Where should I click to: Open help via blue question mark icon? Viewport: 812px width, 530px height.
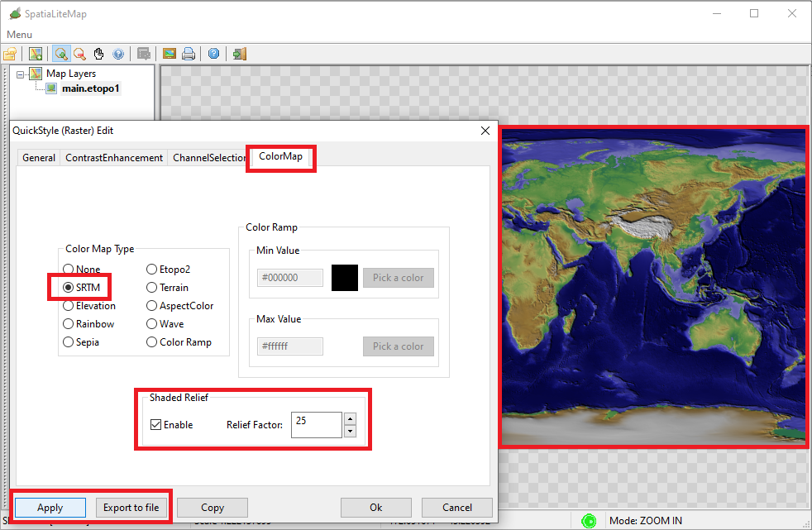point(214,54)
